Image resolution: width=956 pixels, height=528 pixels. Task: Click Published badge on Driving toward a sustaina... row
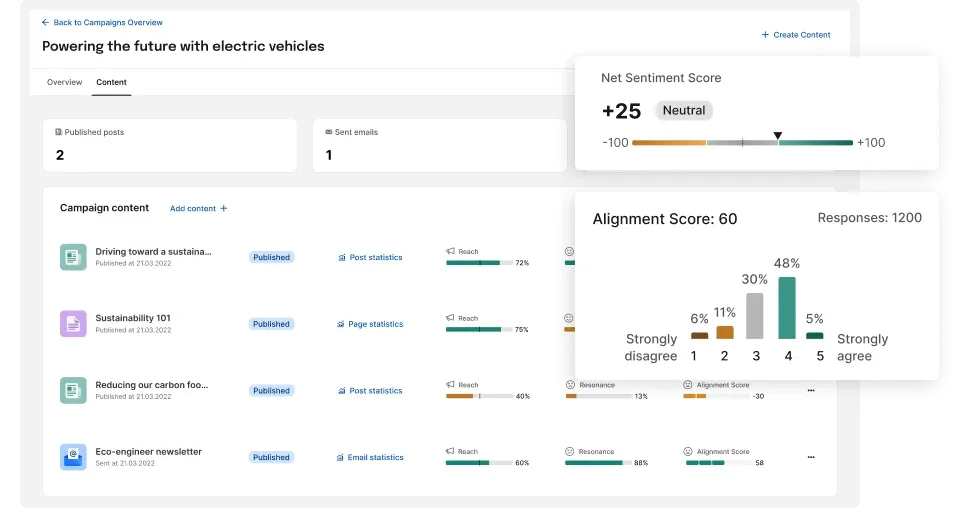(271, 257)
